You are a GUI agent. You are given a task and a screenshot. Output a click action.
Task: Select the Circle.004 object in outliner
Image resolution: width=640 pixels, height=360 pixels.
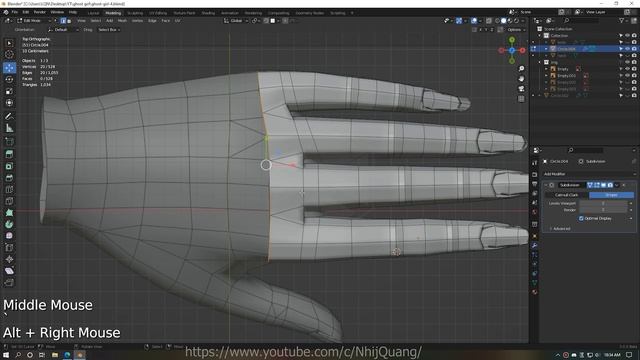click(x=566, y=49)
